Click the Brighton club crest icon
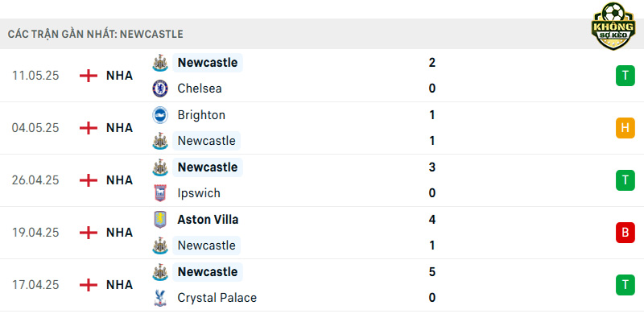This screenshot has height=322, width=644. pyautogui.click(x=160, y=115)
